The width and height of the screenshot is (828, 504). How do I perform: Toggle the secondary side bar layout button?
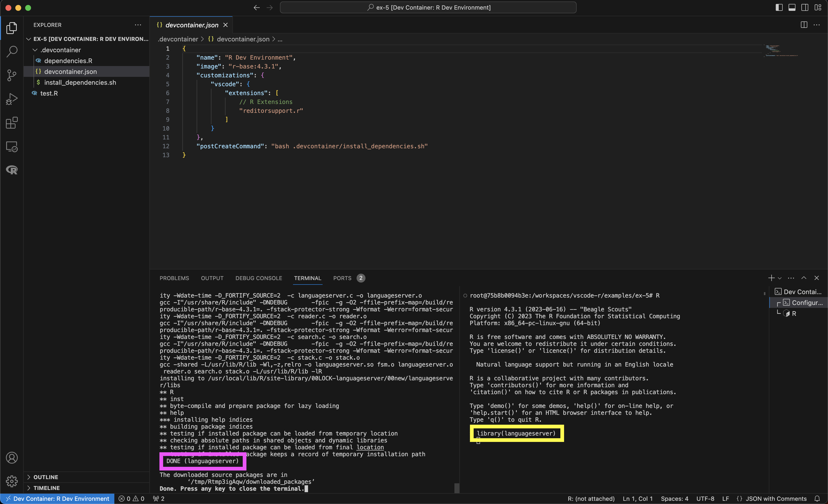pos(805,7)
